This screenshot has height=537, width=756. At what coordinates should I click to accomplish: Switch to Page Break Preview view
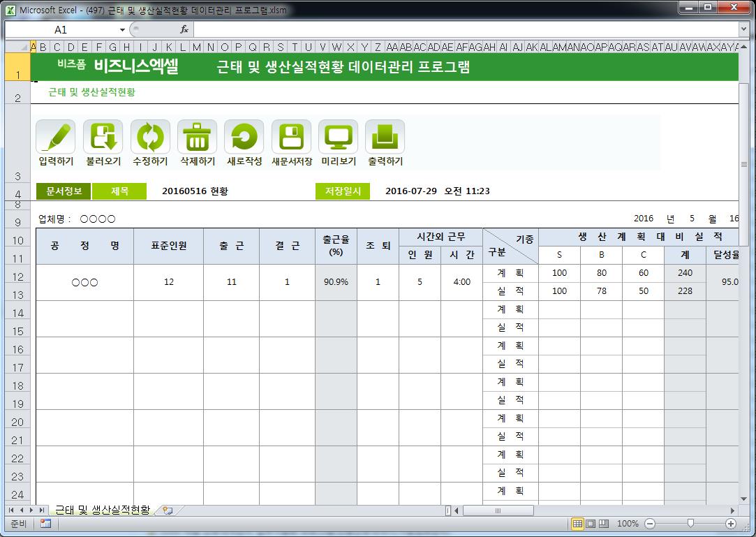[604, 524]
